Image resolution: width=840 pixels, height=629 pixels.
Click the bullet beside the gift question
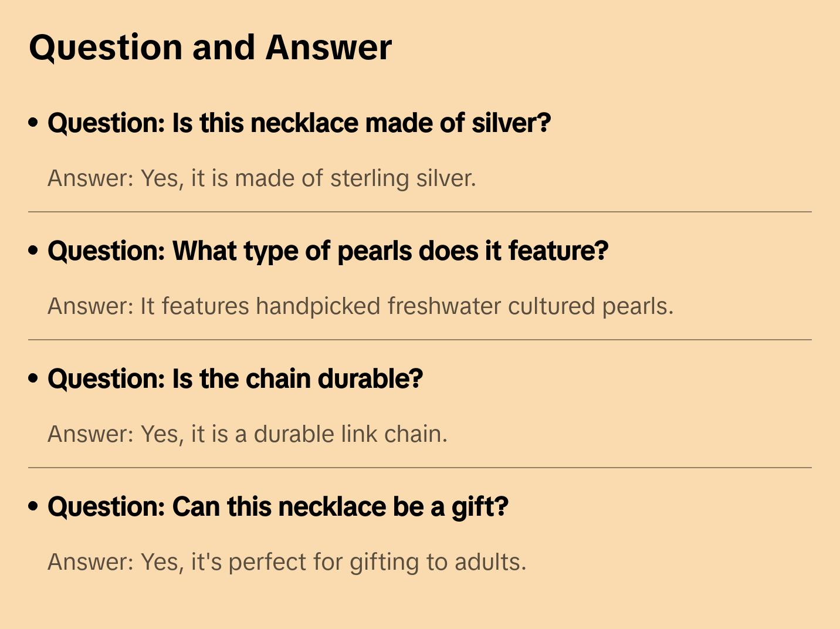coord(33,507)
